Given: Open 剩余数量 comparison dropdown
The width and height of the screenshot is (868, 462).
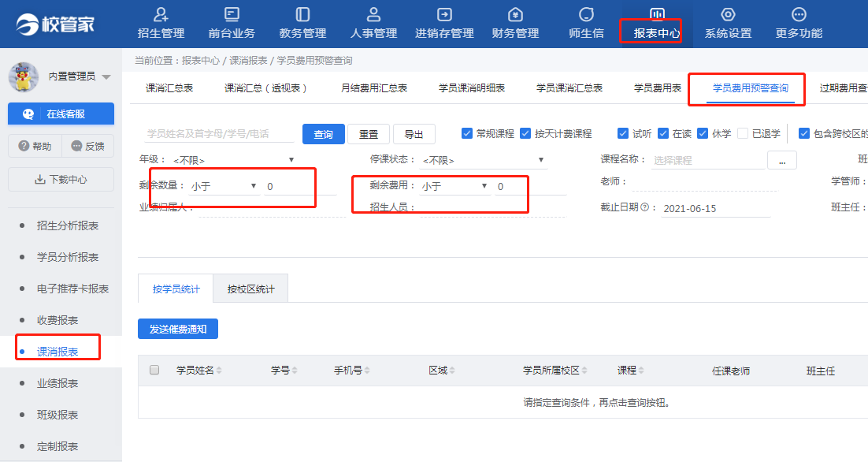Looking at the screenshot, I should (x=224, y=186).
